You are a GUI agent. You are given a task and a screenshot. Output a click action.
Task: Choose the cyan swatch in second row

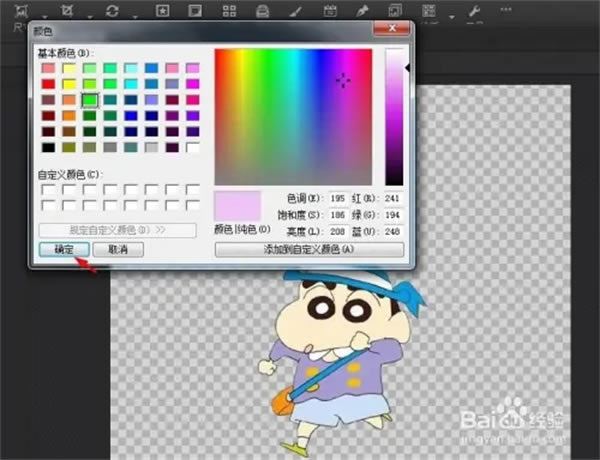pos(131,84)
